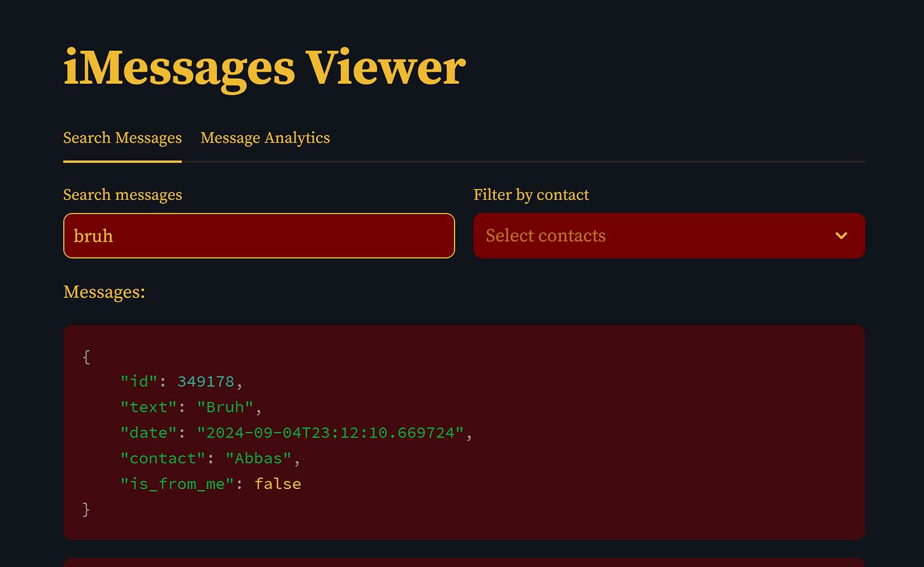Click the "Bruh" text value

point(225,407)
